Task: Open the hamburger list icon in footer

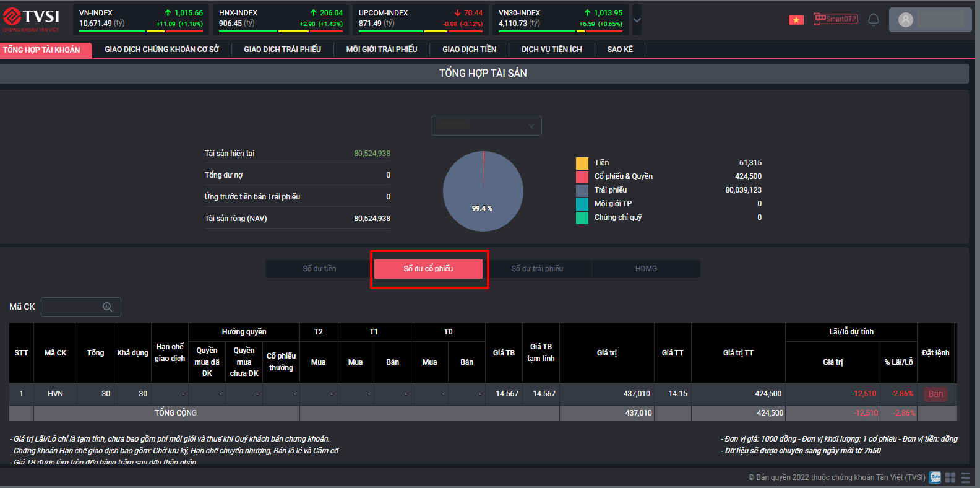Action: (966, 477)
